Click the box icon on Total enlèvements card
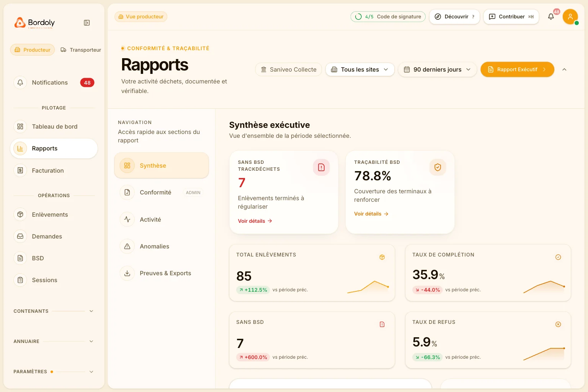The width and height of the screenshot is (588, 392). 382,257
